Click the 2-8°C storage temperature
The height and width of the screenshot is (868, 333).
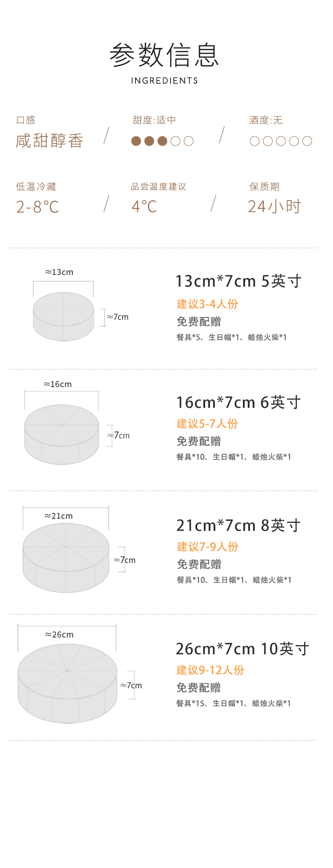(37, 207)
